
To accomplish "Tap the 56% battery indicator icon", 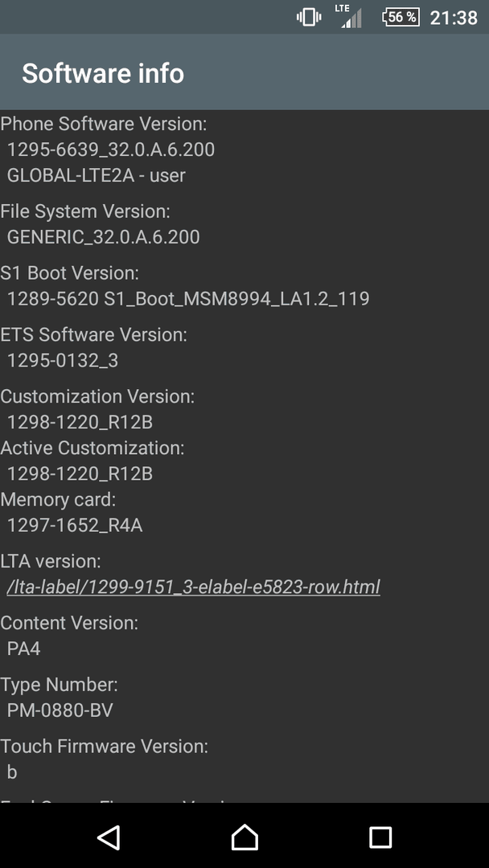I will (401, 17).
